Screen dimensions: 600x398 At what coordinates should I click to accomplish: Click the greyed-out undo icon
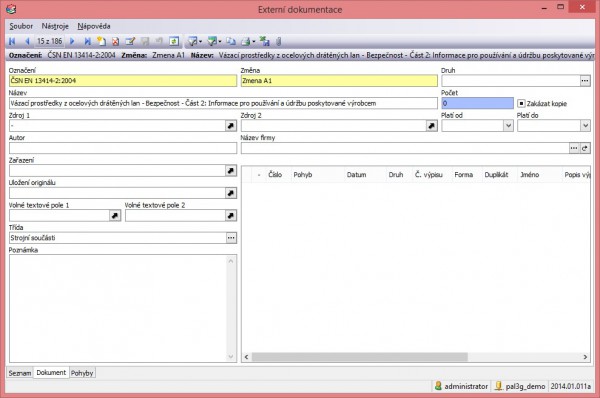(x=159, y=41)
